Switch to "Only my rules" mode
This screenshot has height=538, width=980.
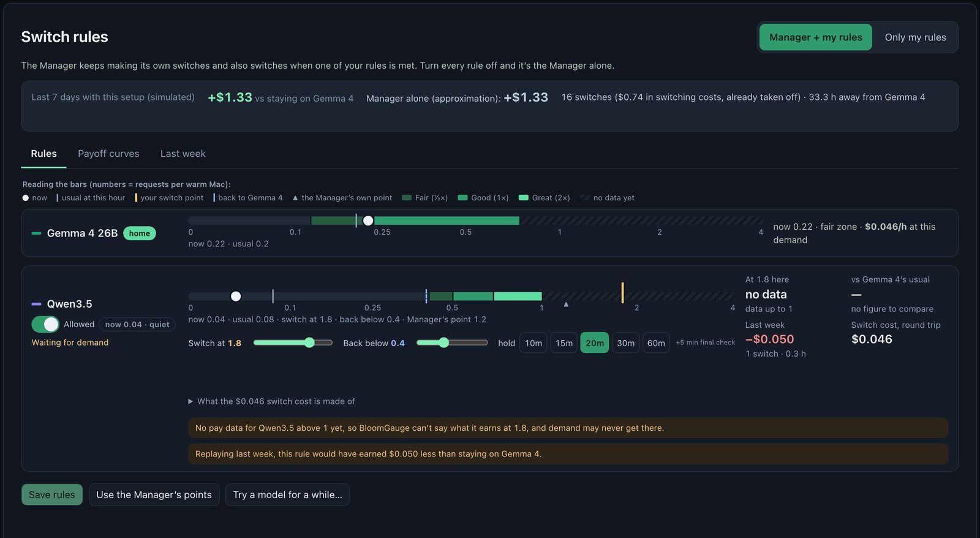[915, 37]
